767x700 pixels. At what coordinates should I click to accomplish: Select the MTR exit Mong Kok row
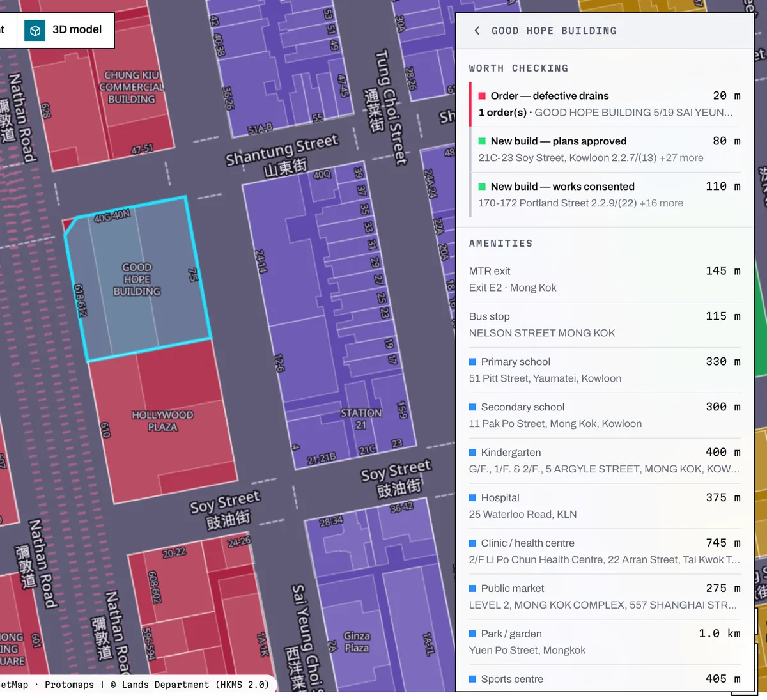pos(605,279)
